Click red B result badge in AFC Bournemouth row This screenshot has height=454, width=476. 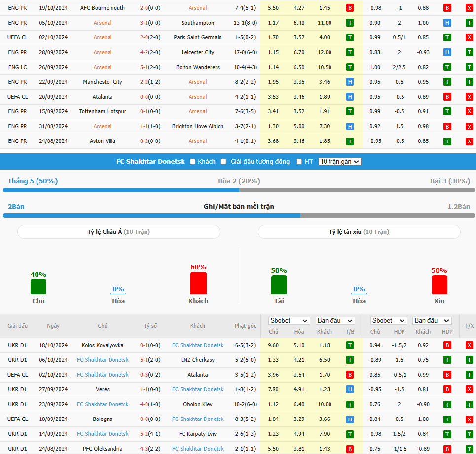coord(350,8)
